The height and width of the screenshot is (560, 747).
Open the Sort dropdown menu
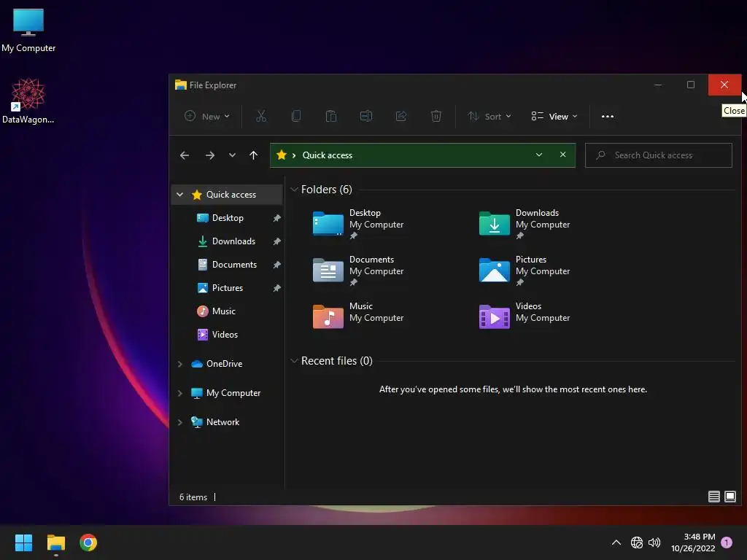tap(489, 116)
